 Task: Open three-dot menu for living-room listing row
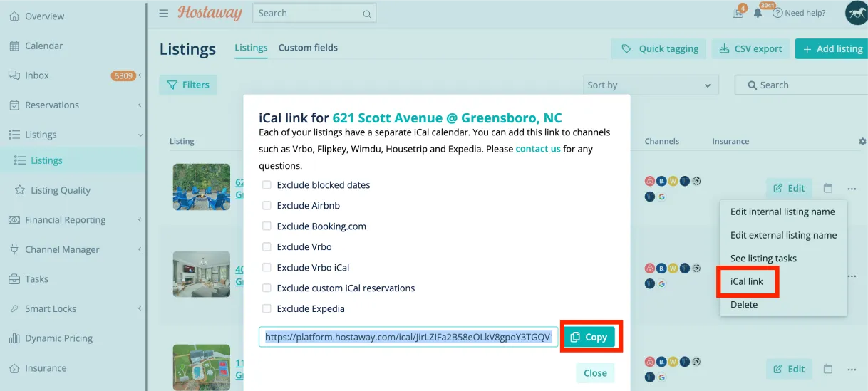click(852, 276)
